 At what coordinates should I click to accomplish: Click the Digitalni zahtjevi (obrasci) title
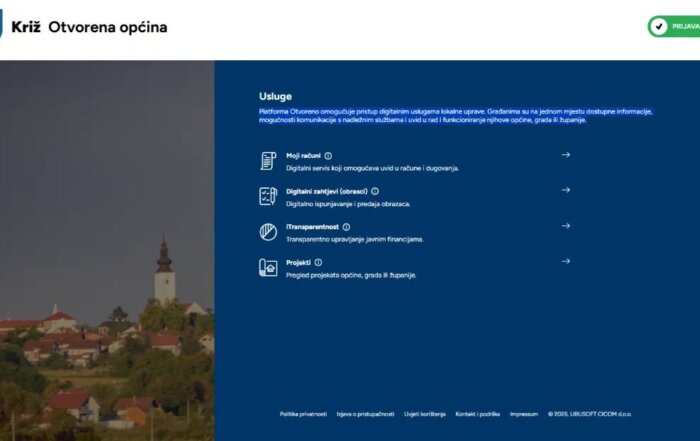click(x=327, y=191)
